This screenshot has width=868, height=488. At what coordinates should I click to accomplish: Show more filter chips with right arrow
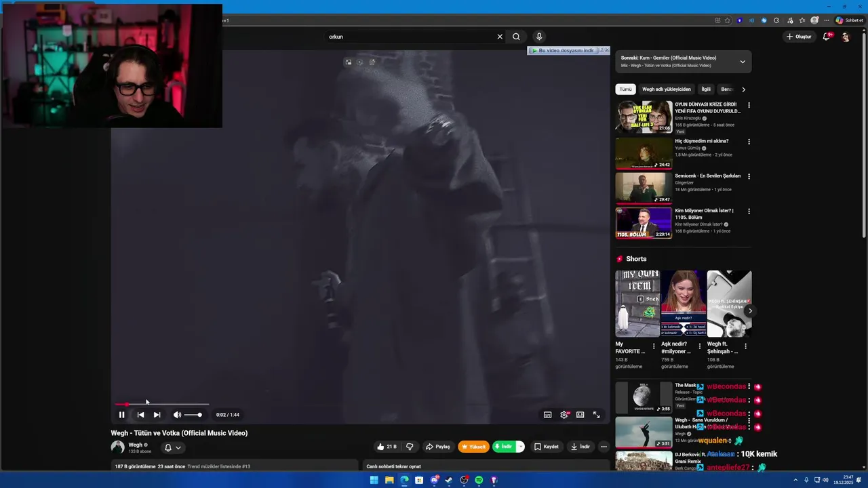(x=743, y=89)
